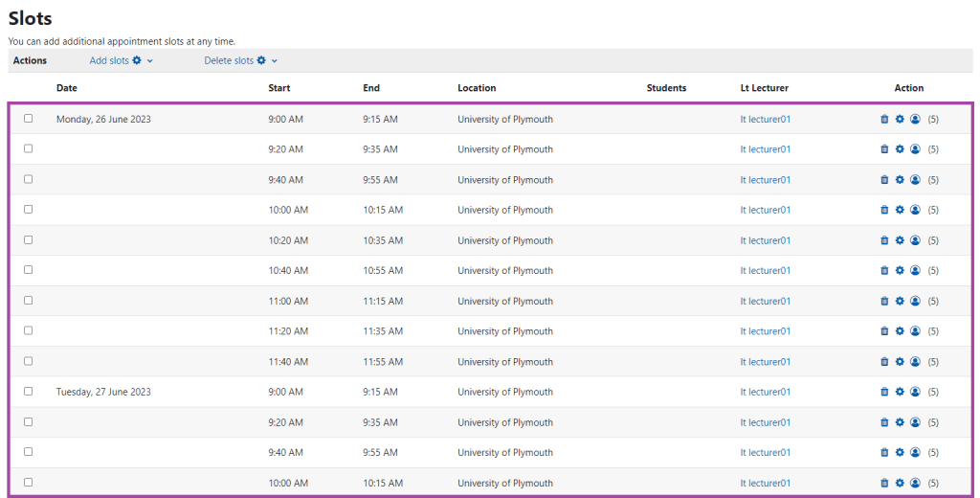Check the box for the 11:00 AM slot
980x498 pixels.
click(x=28, y=301)
